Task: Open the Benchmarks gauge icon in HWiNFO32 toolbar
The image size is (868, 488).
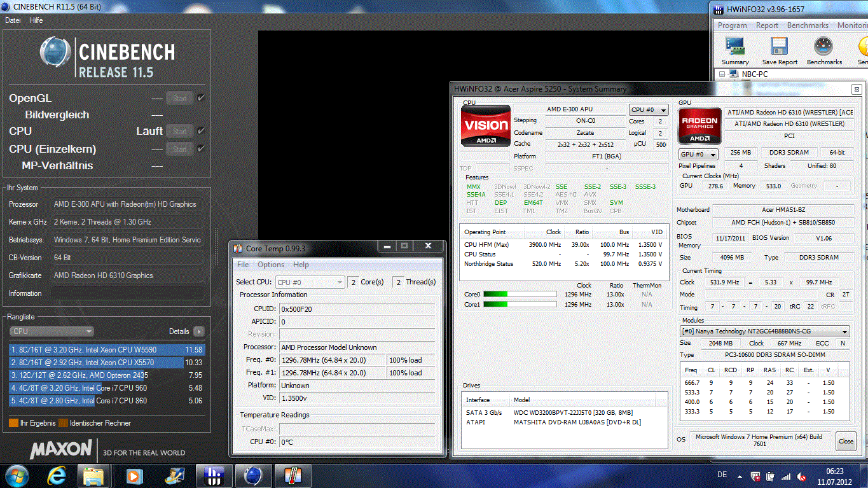Action: point(823,46)
